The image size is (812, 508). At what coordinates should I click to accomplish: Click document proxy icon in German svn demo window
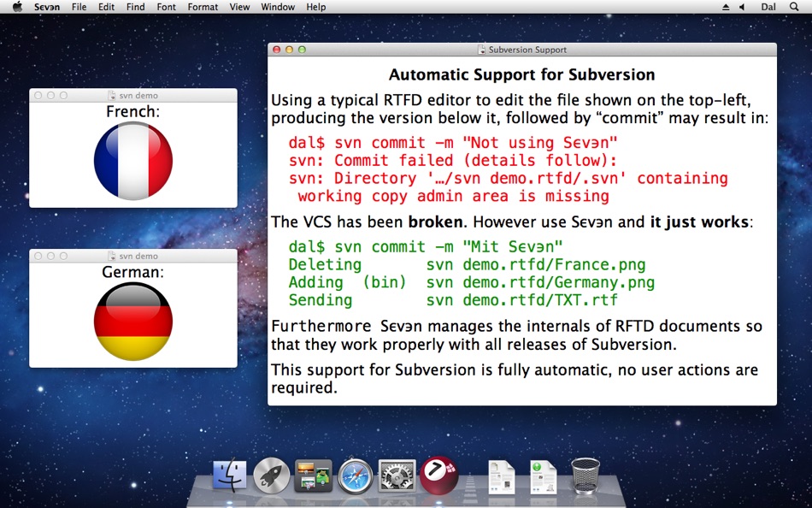(x=112, y=256)
